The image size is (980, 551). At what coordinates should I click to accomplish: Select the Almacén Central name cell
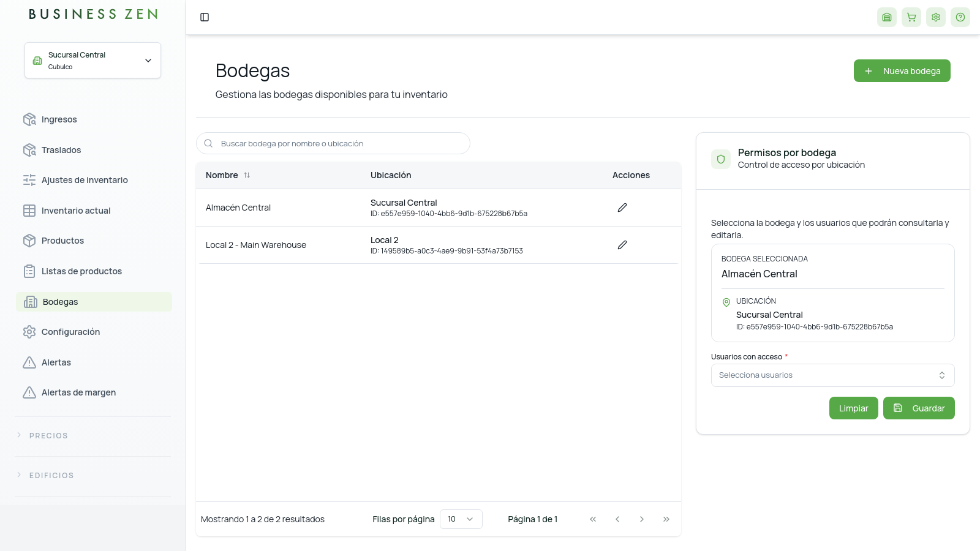[x=238, y=208]
